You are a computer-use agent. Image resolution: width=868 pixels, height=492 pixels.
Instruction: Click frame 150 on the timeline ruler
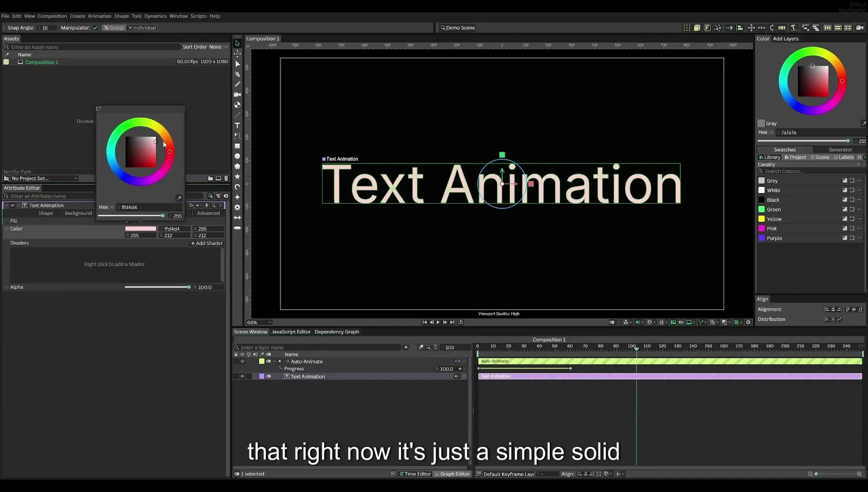point(708,346)
